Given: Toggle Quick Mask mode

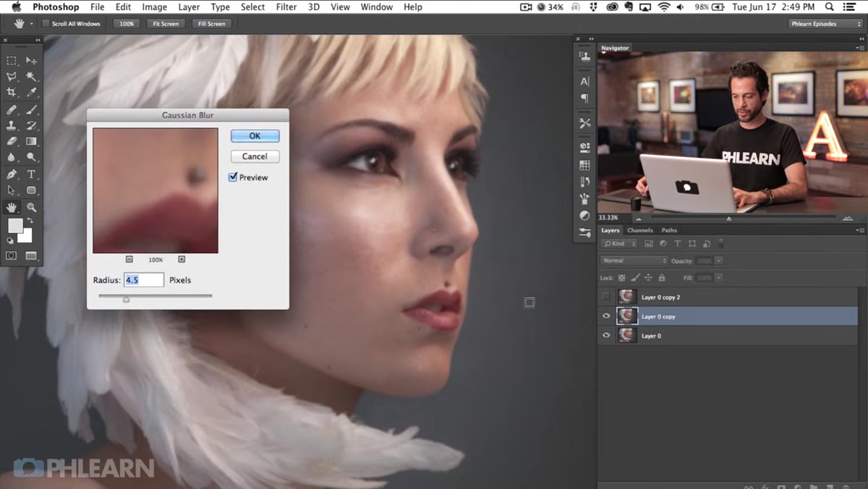Looking at the screenshot, I should click(12, 255).
